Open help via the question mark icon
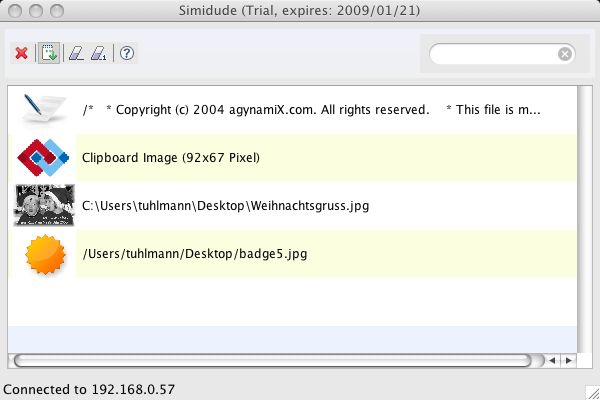 [127, 54]
